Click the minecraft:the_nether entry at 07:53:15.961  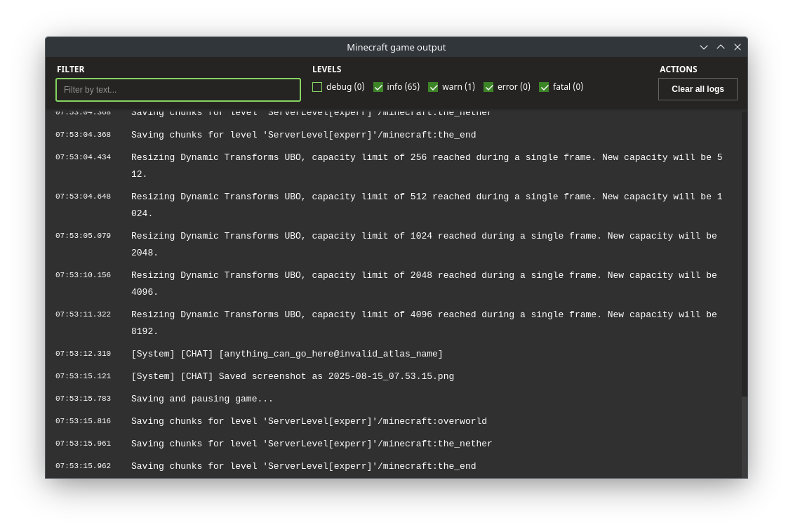312,444
